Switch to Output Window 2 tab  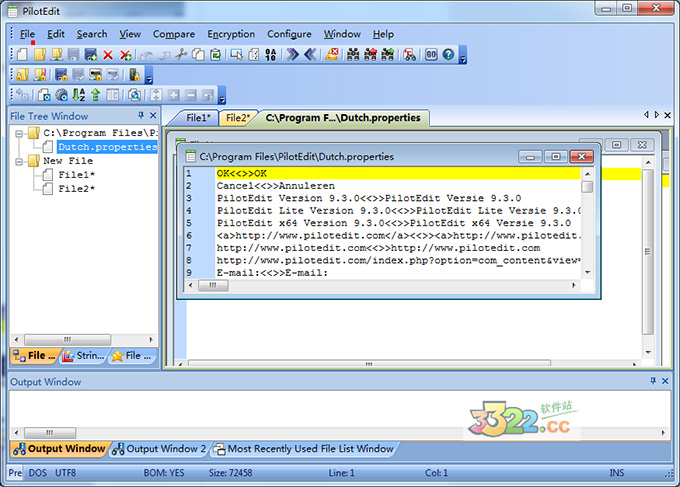pos(160,449)
